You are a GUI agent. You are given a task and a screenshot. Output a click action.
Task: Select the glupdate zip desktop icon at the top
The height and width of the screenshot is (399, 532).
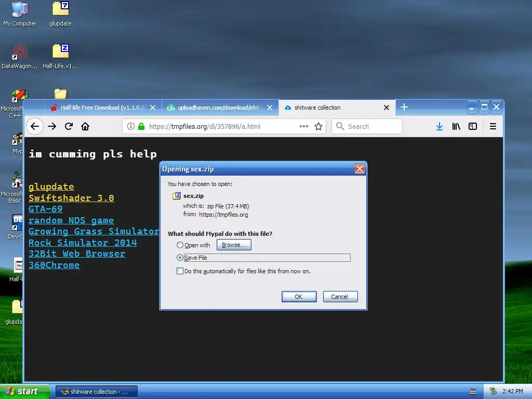pyautogui.click(x=60, y=14)
